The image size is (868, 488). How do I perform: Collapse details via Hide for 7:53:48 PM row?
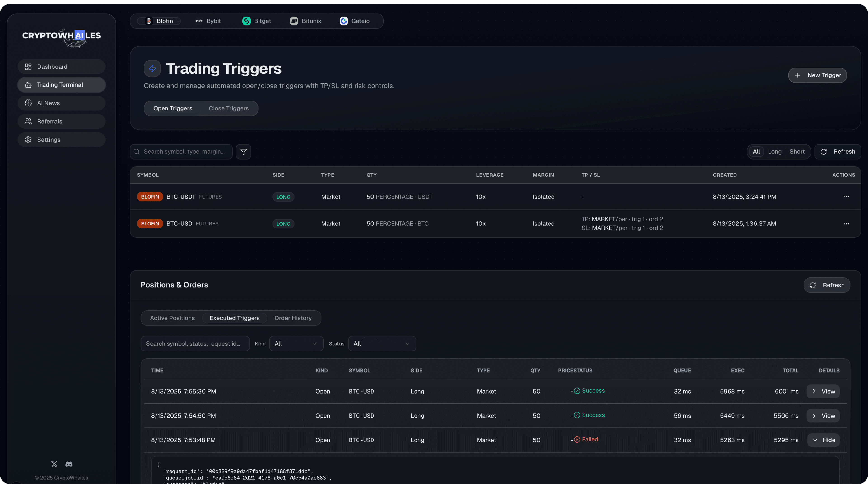[823, 440]
